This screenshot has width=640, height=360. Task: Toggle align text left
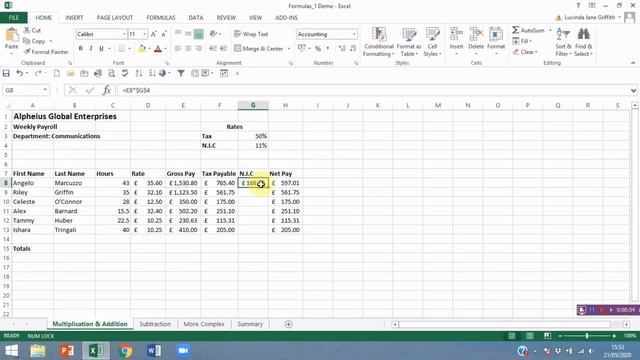pos(178,49)
